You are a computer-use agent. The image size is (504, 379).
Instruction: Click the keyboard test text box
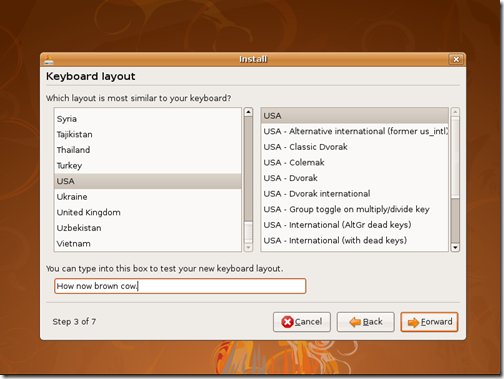point(180,286)
